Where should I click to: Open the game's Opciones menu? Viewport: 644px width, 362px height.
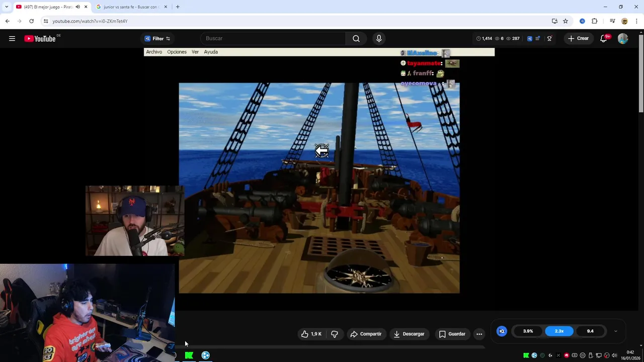pyautogui.click(x=177, y=52)
